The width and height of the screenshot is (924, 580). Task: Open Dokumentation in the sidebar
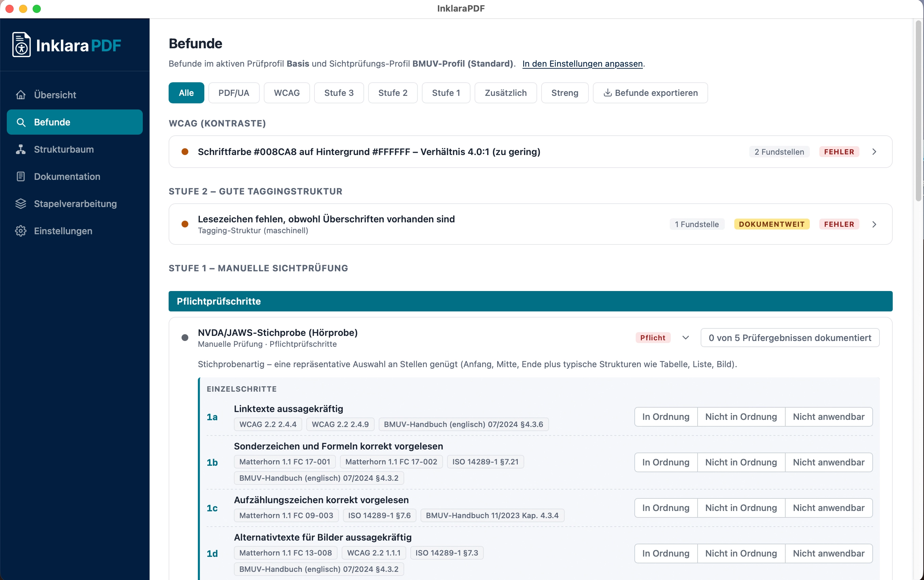75,176
